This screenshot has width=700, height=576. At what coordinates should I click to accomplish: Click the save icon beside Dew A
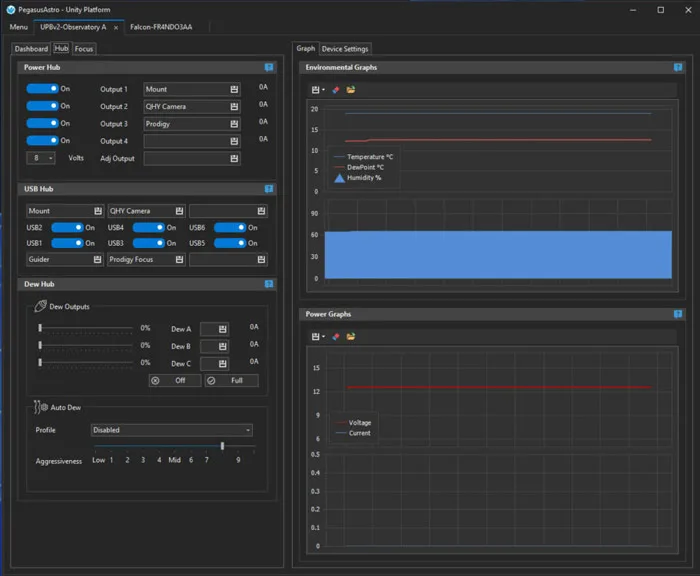coord(221,329)
